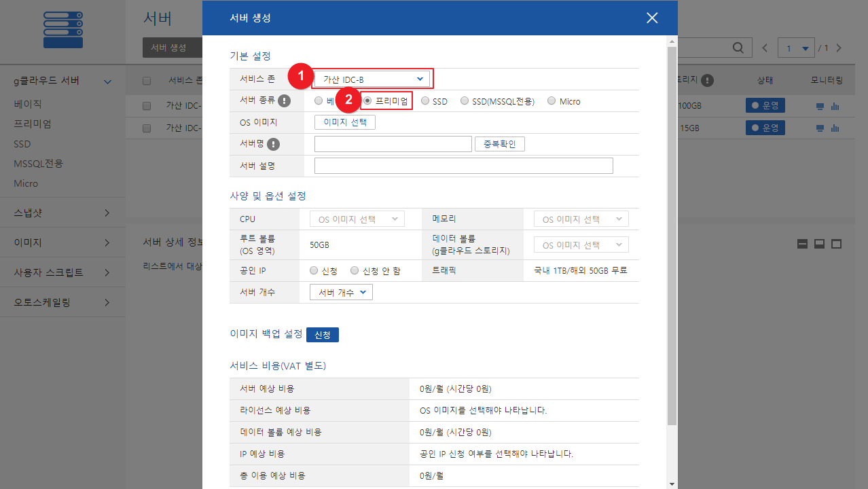The image size is (868, 489).
Task: Focus the 서버명 input field
Action: (393, 144)
